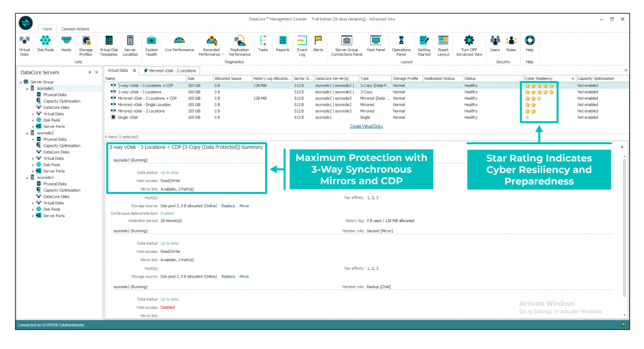This screenshot has height=349, width=644.
Task: Pin the DataCore Servers panel
Action: pos(90,72)
